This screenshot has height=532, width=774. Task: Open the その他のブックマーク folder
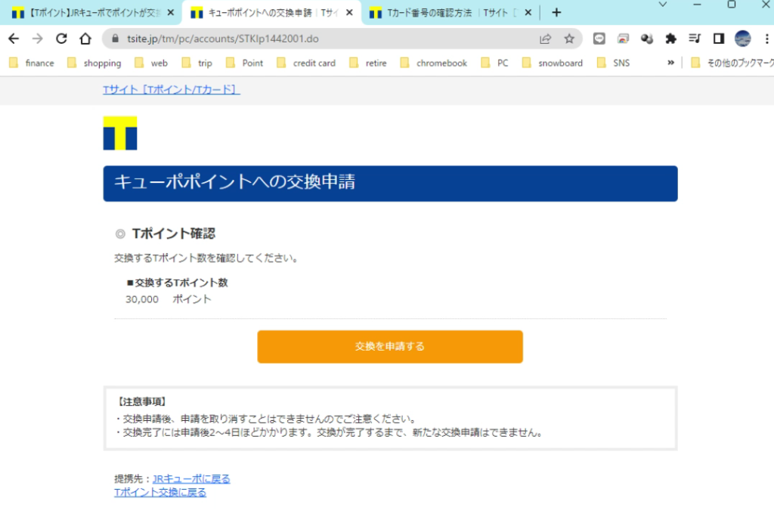tap(732, 63)
